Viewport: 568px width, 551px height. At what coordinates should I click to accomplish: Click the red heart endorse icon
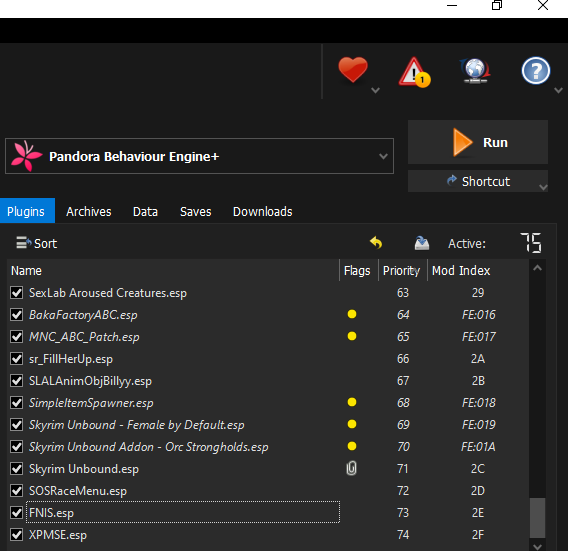[x=353, y=70]
